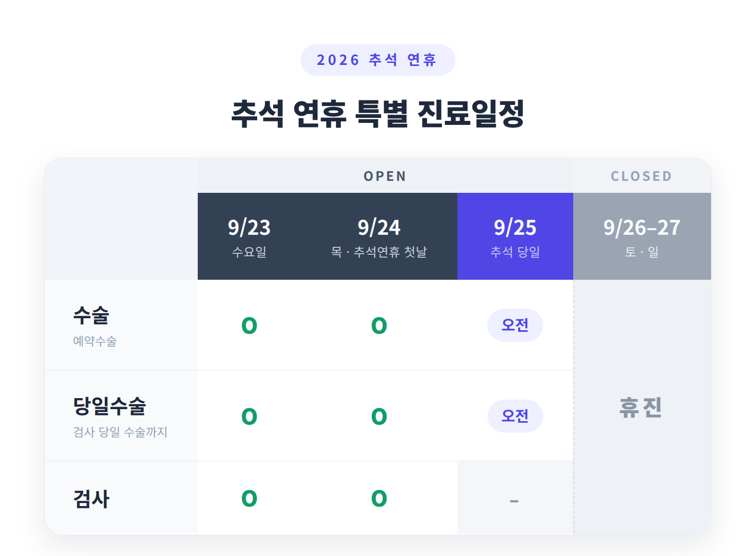Click the 휴진 closed cell
756x556 pixels.
coord(641,408)
